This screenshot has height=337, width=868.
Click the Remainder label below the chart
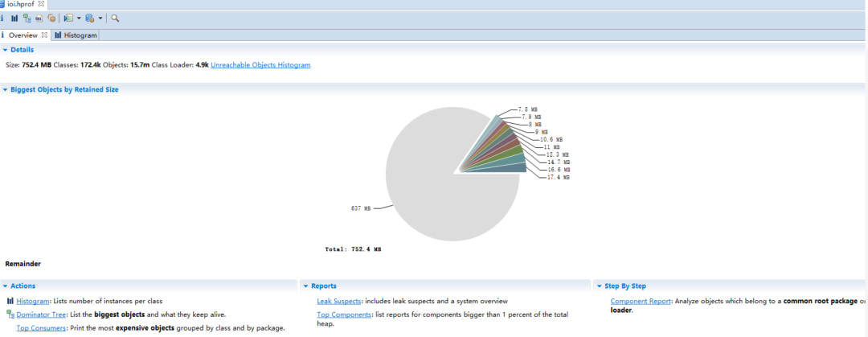point(23,264)
